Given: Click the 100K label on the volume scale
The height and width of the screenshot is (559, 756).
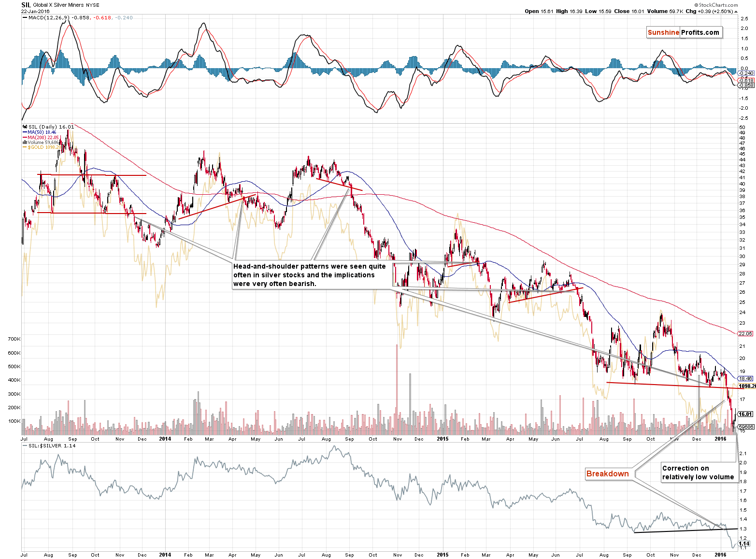Looking at the screenshot, I should pyautogui.click(x=14, y=421).
